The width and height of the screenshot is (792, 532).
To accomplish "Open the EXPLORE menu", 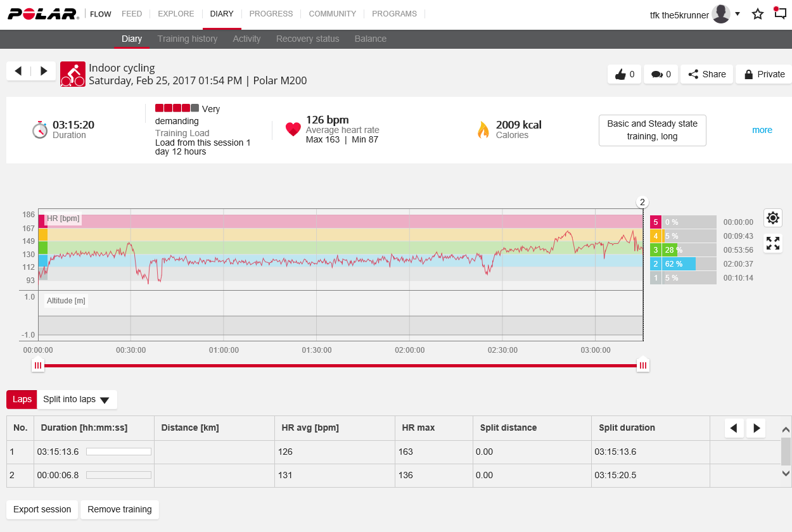I will 176,14.
